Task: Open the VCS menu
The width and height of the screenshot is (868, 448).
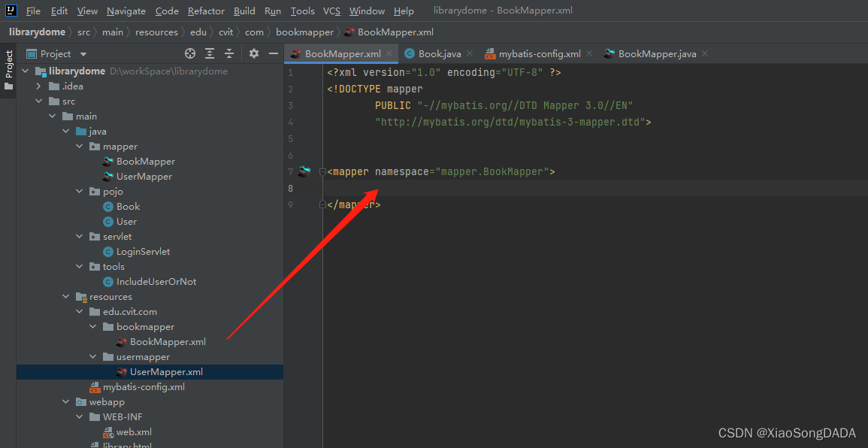Action: coord(332,11)
